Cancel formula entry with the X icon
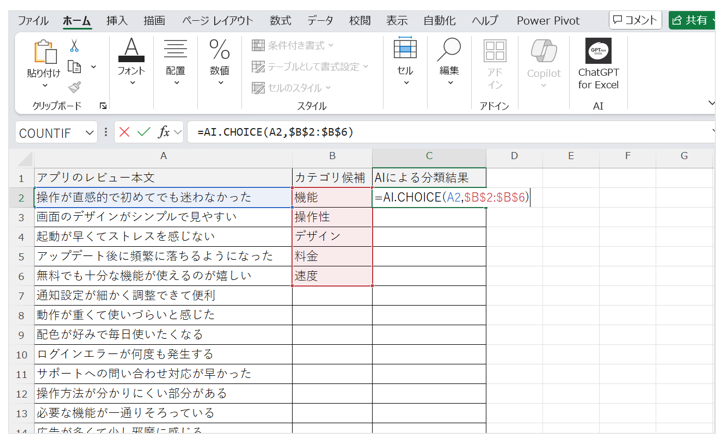 [x=124, y=132]
